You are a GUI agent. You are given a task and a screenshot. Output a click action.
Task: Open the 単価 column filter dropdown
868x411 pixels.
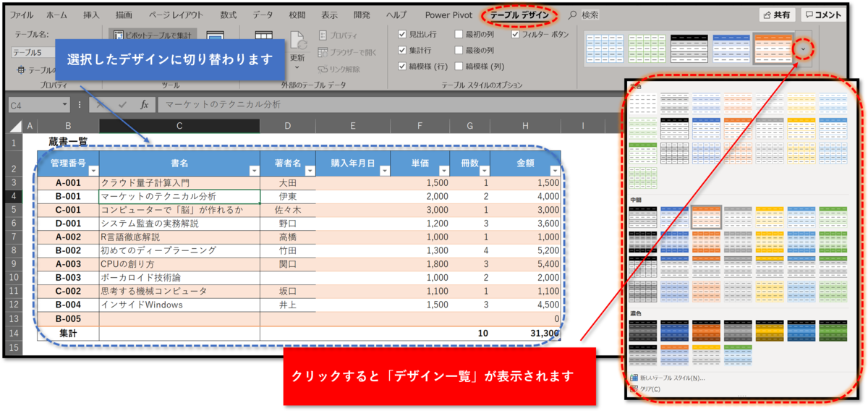click(x=443, y=171)
